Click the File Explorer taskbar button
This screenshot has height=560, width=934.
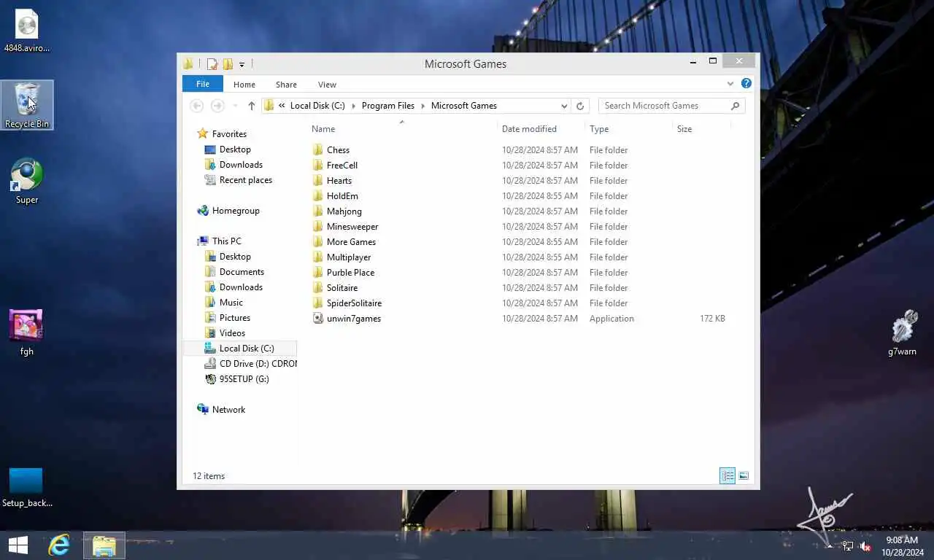104,545
